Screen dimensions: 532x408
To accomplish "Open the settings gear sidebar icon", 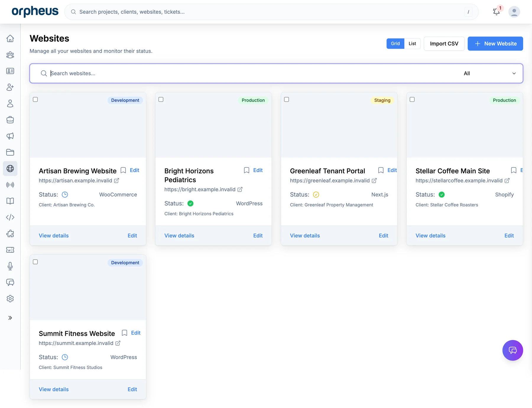I will pos(10,299).
